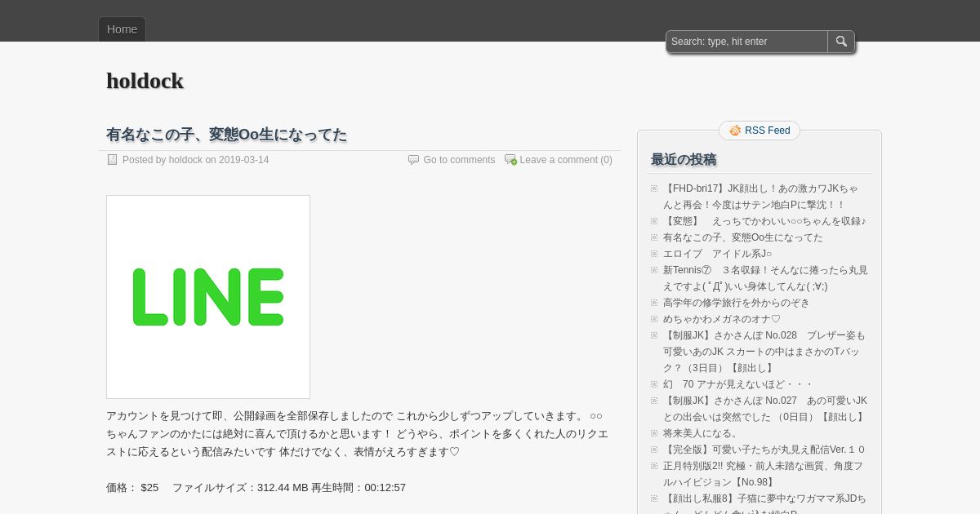Open the Home navigation tab
The width and height of the screenshot is (980, 514).
[x=122, y=29]
